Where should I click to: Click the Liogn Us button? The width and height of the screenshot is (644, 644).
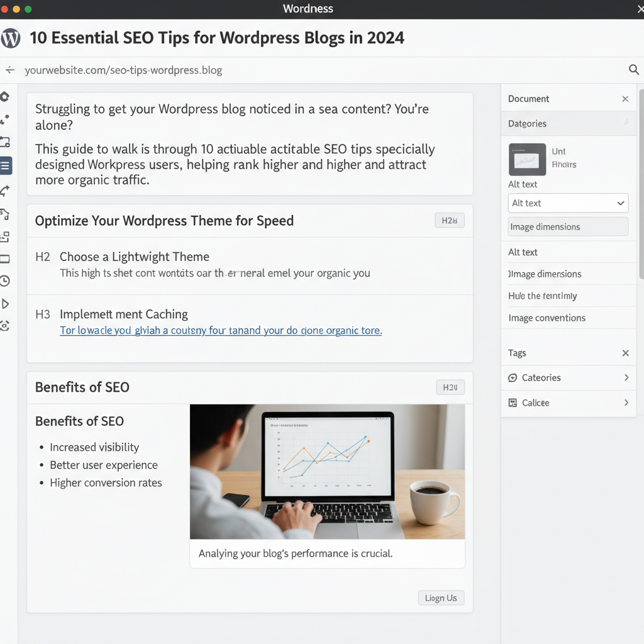(440, 598)
